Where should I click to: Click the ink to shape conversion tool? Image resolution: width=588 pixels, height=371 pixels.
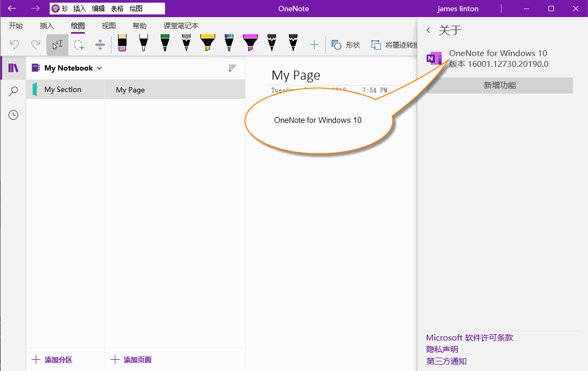point(394,45)
